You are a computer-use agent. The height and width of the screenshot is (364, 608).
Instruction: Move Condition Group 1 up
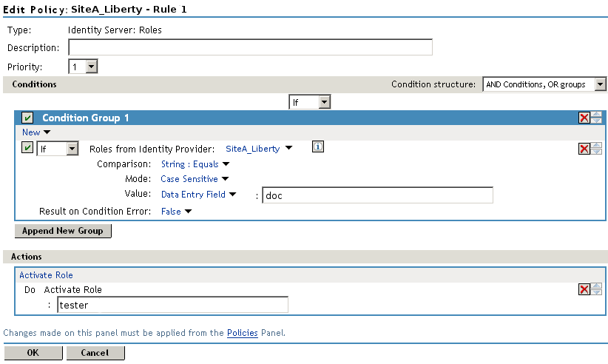pos(596,115)
